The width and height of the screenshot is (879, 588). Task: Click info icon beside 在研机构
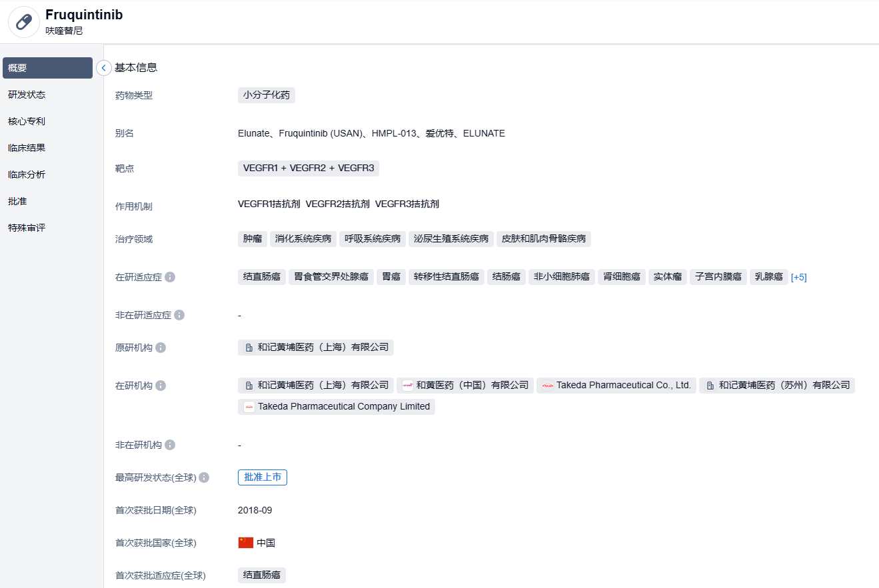pyautogui.click(x=161, y=386)
